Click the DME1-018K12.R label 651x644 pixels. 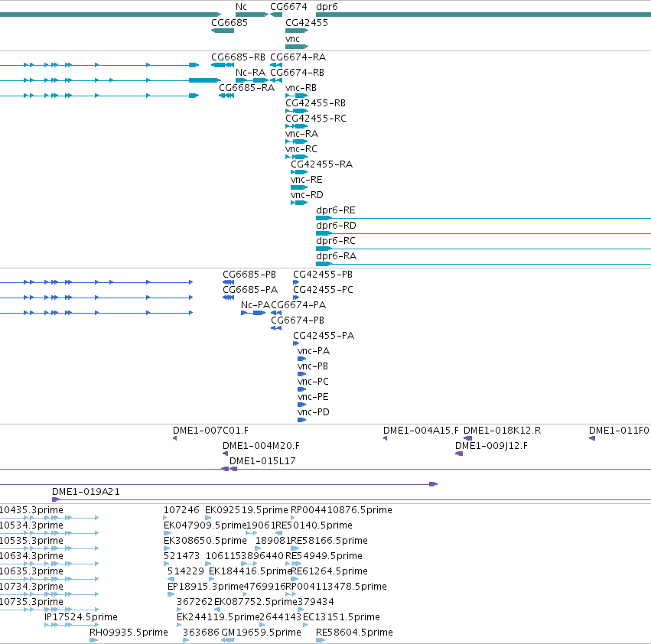pos(502,431)
